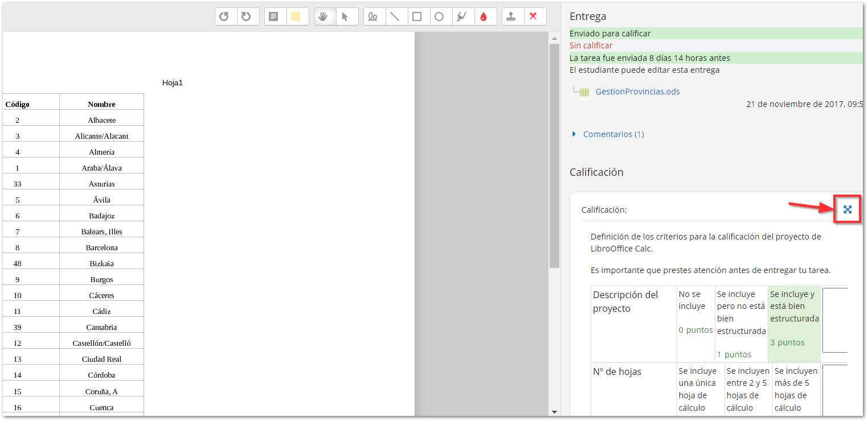Activate the hand drag tool
Image resolution: width=868 pixels, height=421 pixels.
coord(324,16)
